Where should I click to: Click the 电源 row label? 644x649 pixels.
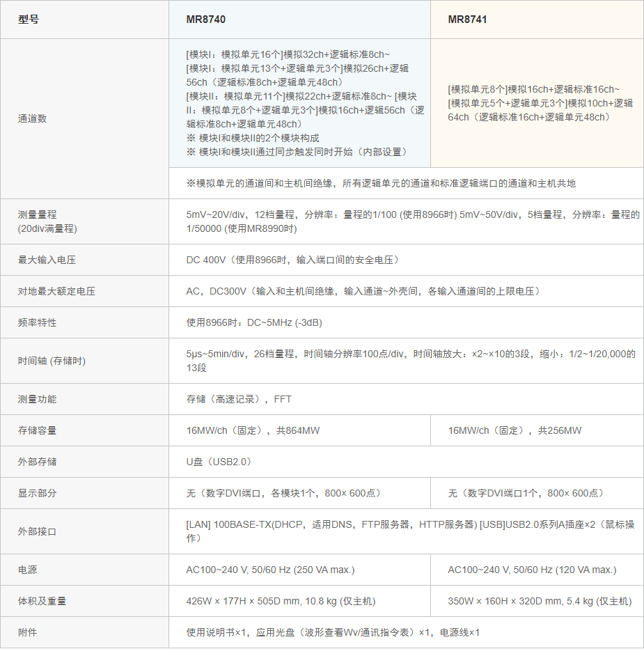point(27,570)
